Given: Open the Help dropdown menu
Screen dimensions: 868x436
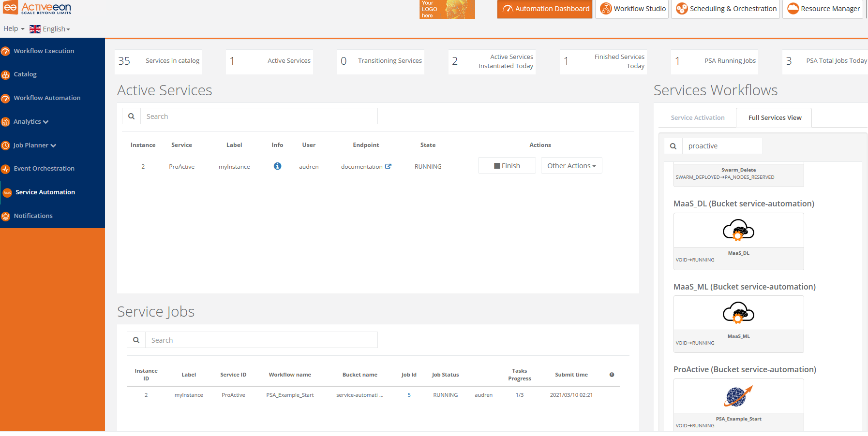Looking at the screenshot, I should [14, 29].
